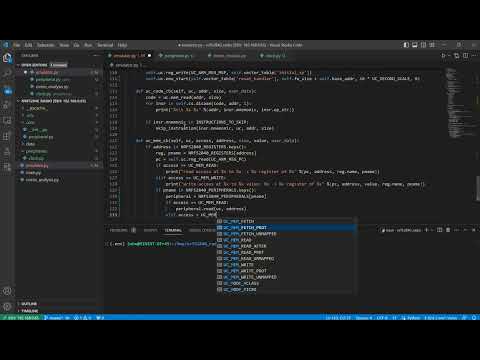
Task: Toggle panel layout icon in title bar
Action: click(x=415, y=45)
